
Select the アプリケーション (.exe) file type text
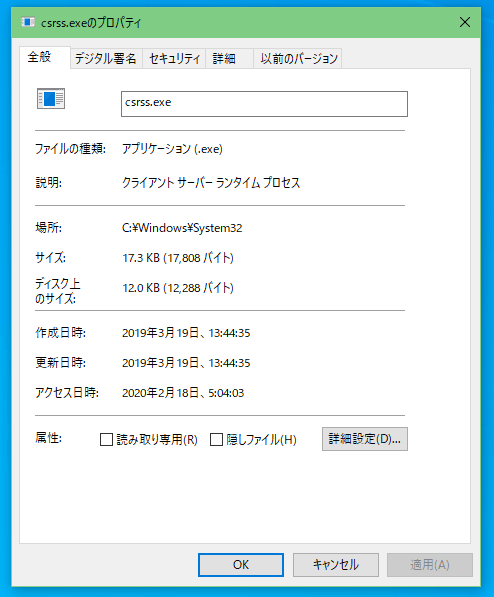(172, 149)
